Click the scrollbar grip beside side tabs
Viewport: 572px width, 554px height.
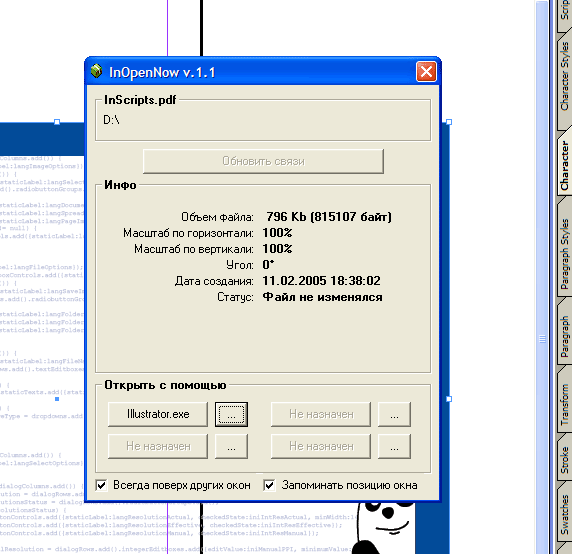[x=542, y=339]
